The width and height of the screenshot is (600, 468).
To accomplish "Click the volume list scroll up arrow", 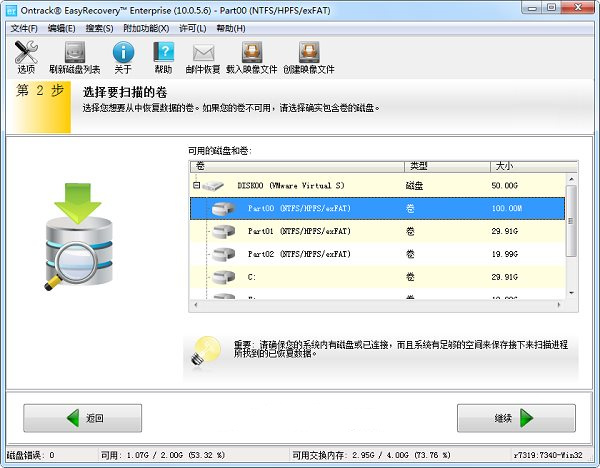I will (571, 179).
